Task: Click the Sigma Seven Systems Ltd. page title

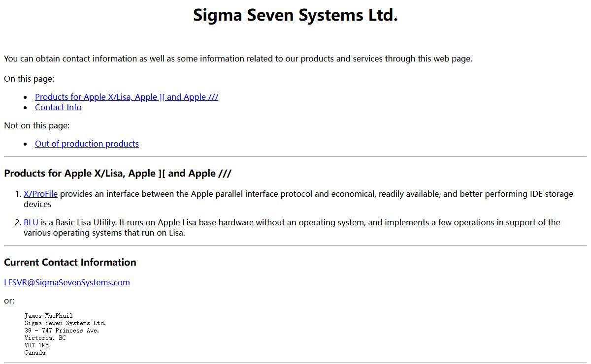Action: click(295, 15)
